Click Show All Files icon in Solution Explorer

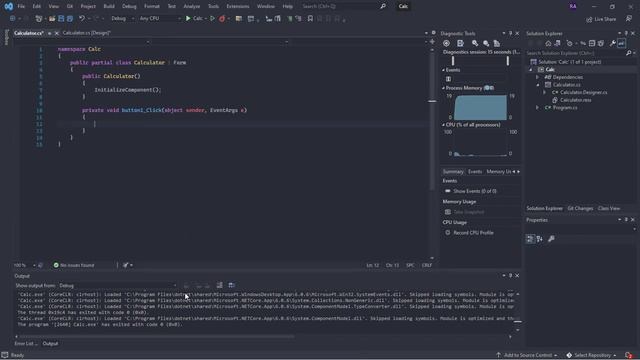[601, 43]
